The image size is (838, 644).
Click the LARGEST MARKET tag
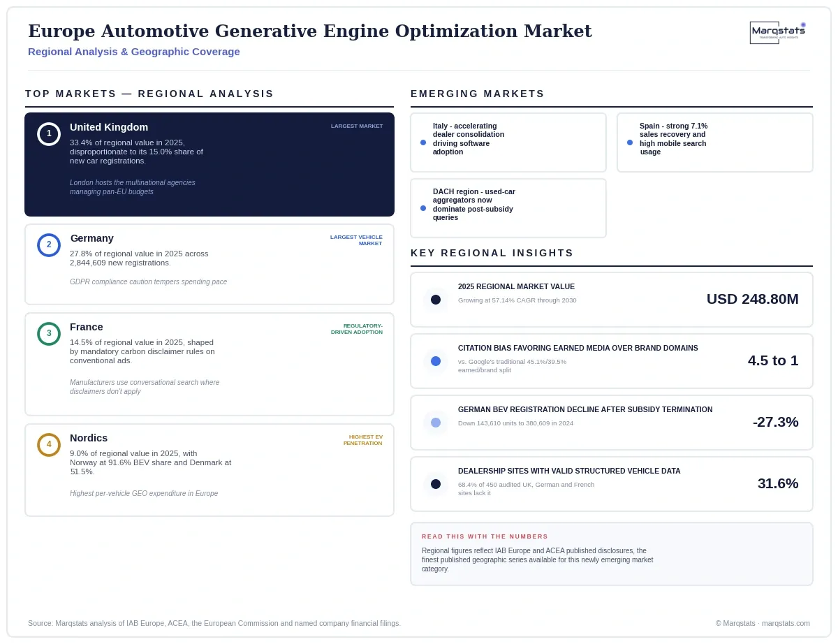click(357, 126)
